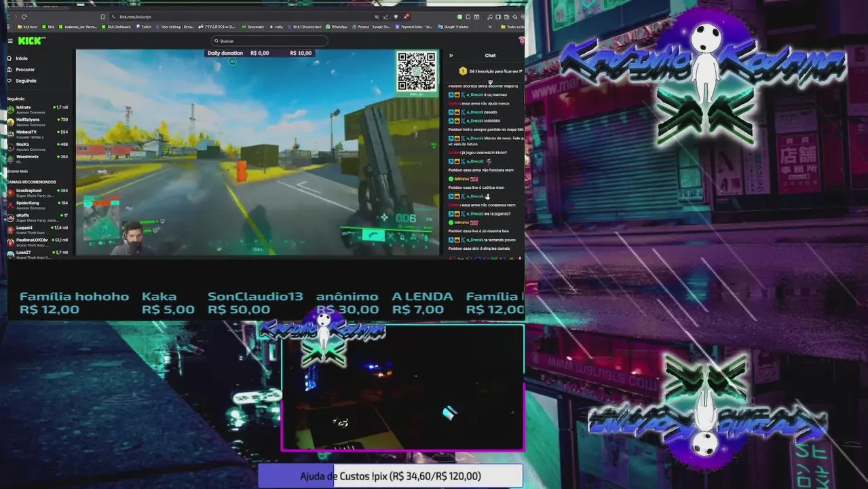Open HalfSaiyans channel in sidebar
The width and height of the screenshot is (868, 489).
tap(37, 122)
